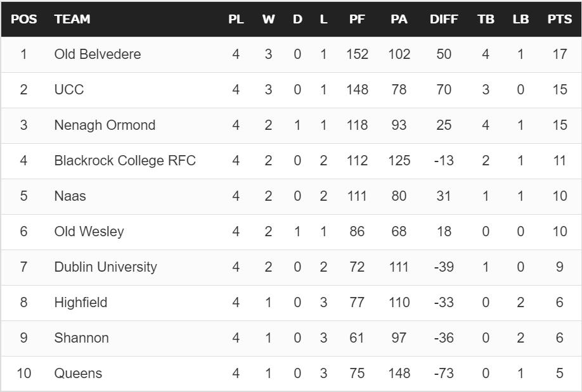Select the PF column header

click(357, 19)
